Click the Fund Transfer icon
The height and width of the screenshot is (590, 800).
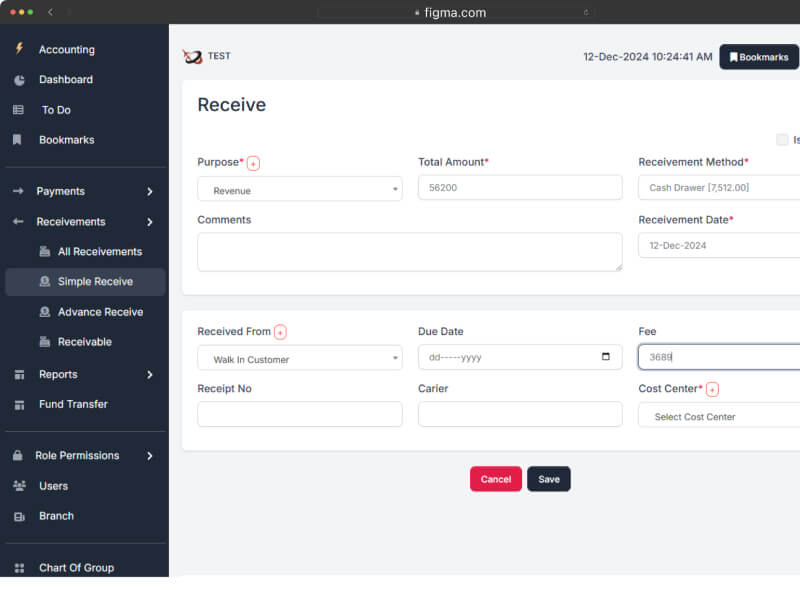click(x=18, y=405)
